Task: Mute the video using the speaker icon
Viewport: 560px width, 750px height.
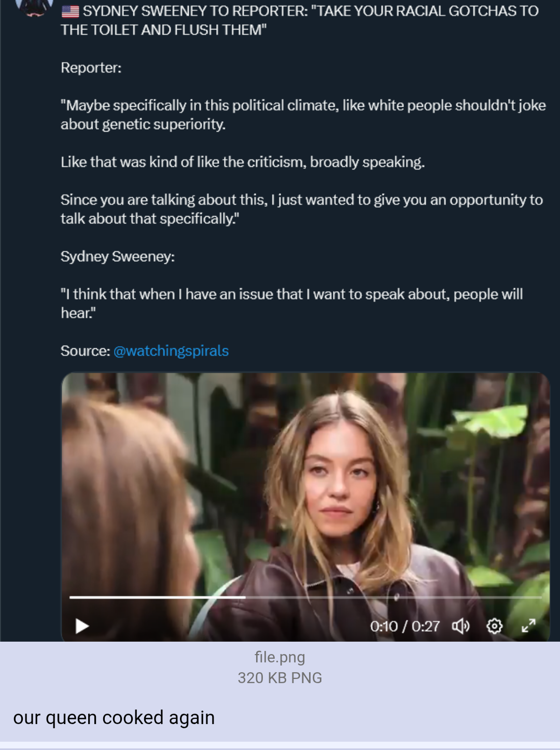Action: pyautogui.click(x=460, y=626)
